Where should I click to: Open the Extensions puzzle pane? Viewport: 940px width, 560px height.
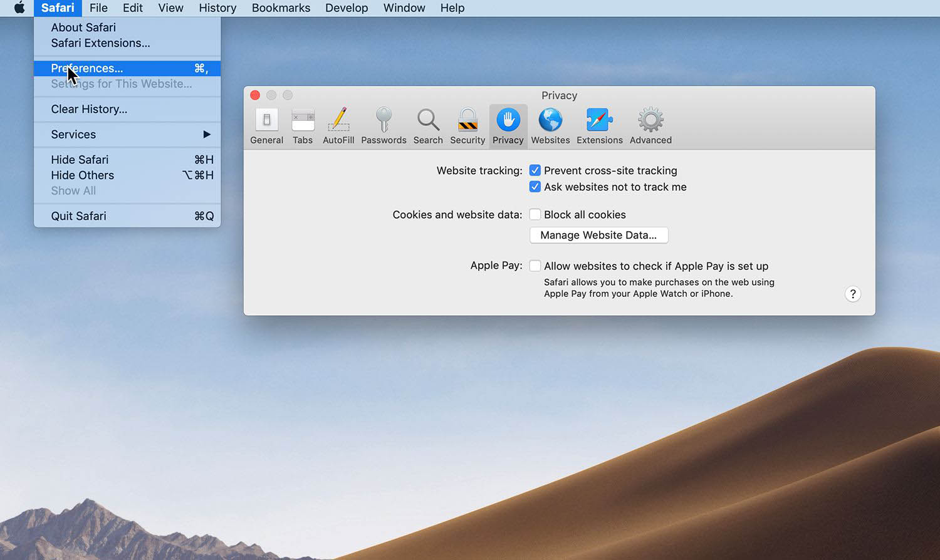[x=600, y=126]
